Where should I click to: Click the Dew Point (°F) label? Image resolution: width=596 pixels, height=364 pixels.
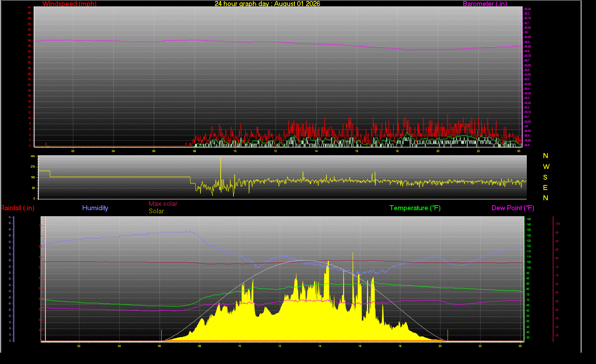(513, 208)
